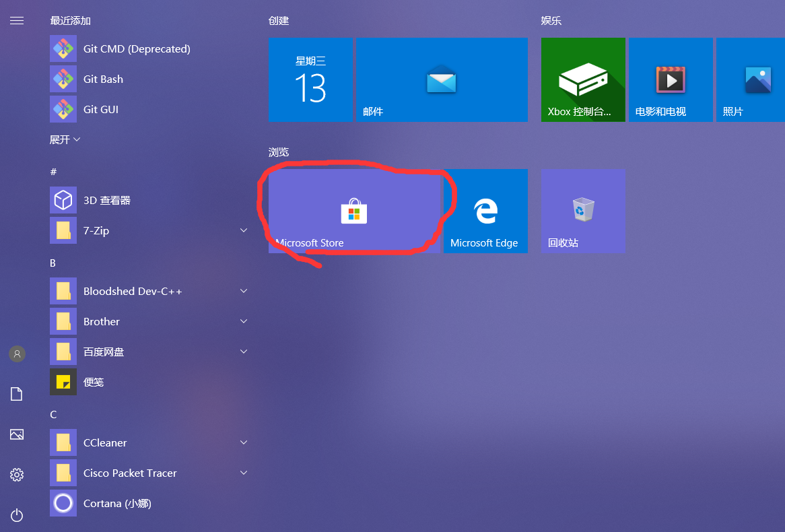
Task: Expand the CCleaner folder chevron
Action: click(244, 442)
